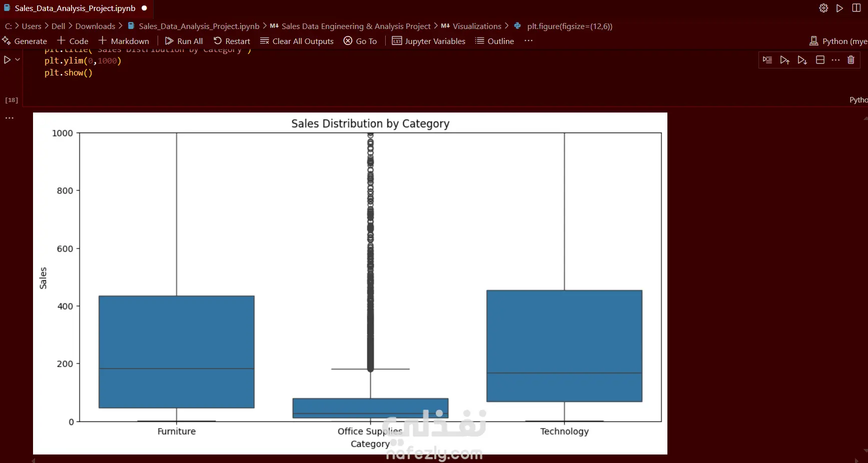
Task: Open the C: breadcrumb
Action: (9, 26)
